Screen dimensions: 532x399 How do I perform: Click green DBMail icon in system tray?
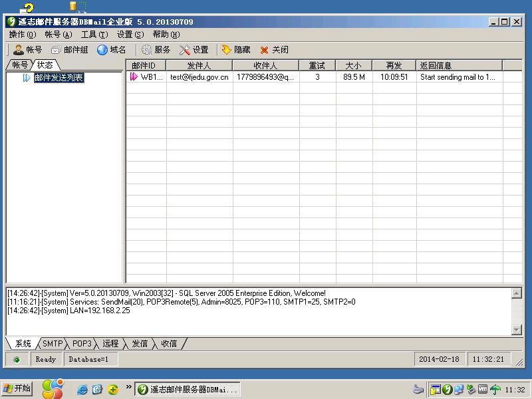tap(447, 389)
